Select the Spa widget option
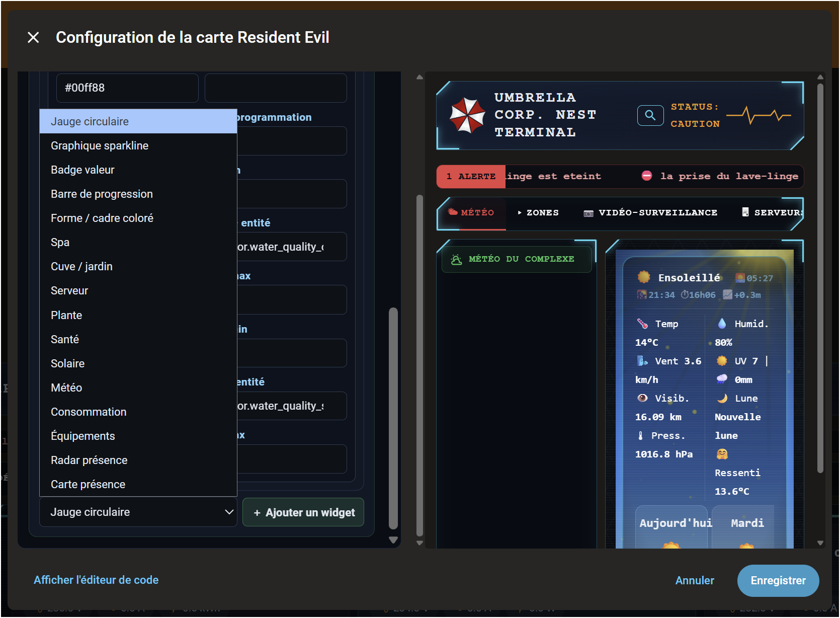 pyautogui.click(x=138, y=242)
